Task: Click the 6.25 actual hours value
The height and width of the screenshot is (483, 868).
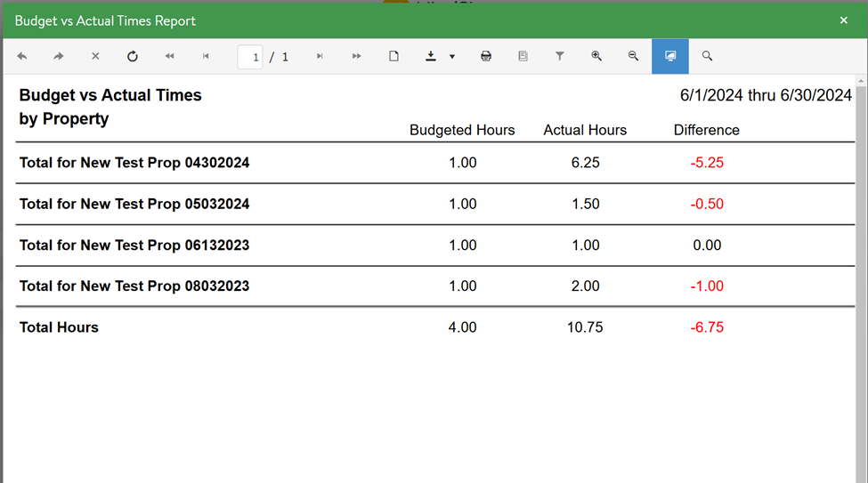Action: pyautogui.click(x=585, y=163)
